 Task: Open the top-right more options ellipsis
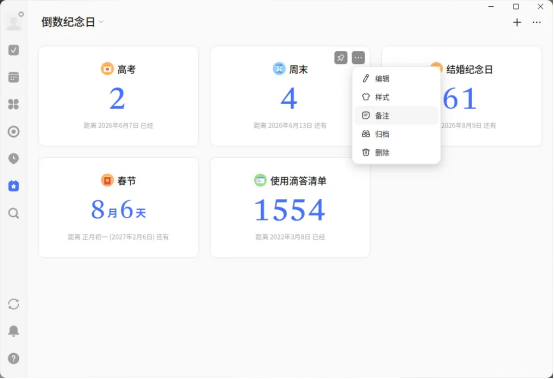pyautogui.click(x=537, y=22)
